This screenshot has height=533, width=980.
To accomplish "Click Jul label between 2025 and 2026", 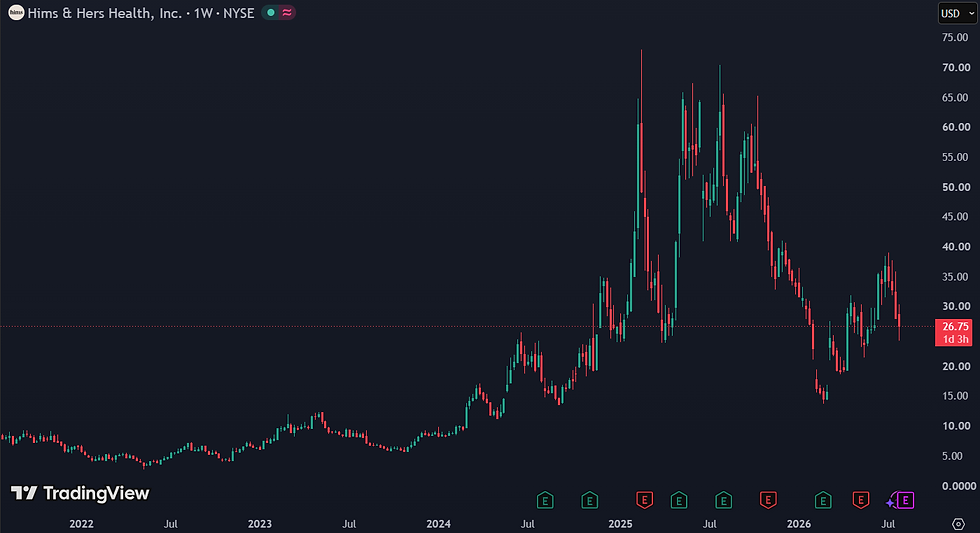I will click(709, 524).
